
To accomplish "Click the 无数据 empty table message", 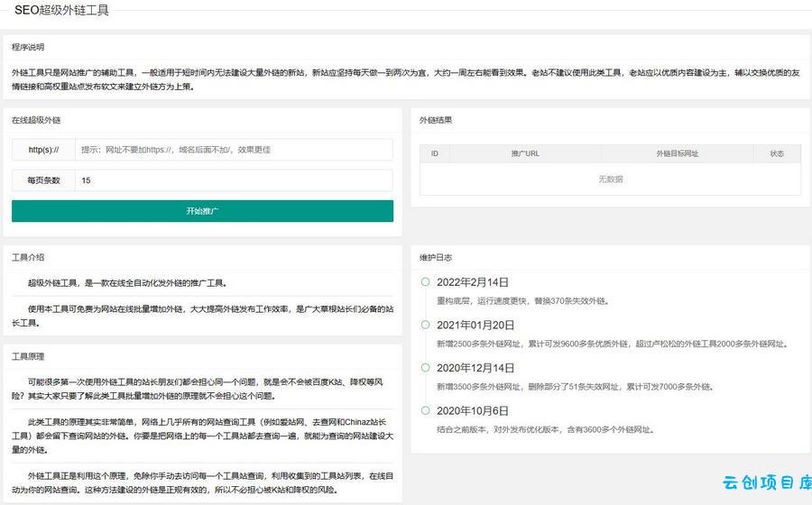I will pos(611,179).
